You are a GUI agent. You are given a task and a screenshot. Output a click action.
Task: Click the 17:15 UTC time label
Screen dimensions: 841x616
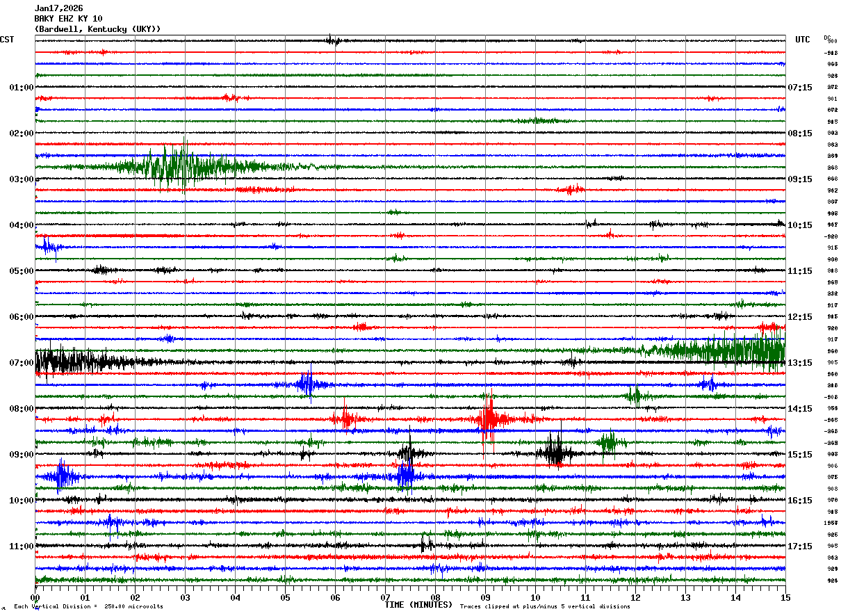coord(800,546)
